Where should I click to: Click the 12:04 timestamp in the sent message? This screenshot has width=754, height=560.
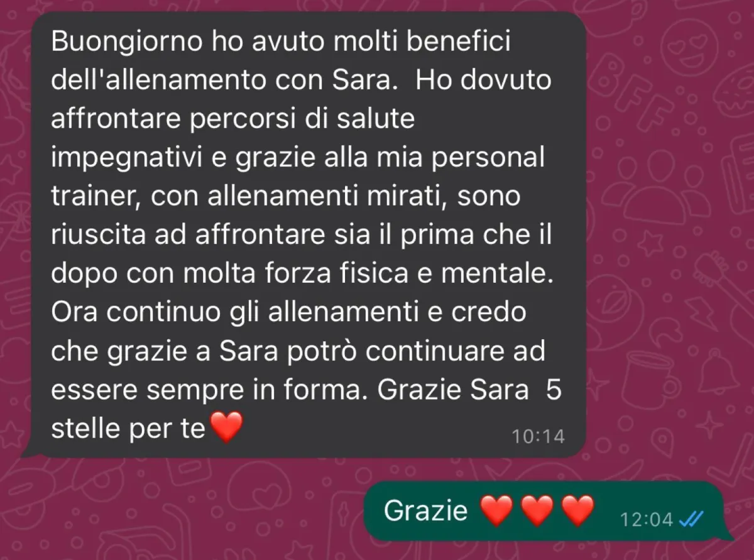click(647, 519)
